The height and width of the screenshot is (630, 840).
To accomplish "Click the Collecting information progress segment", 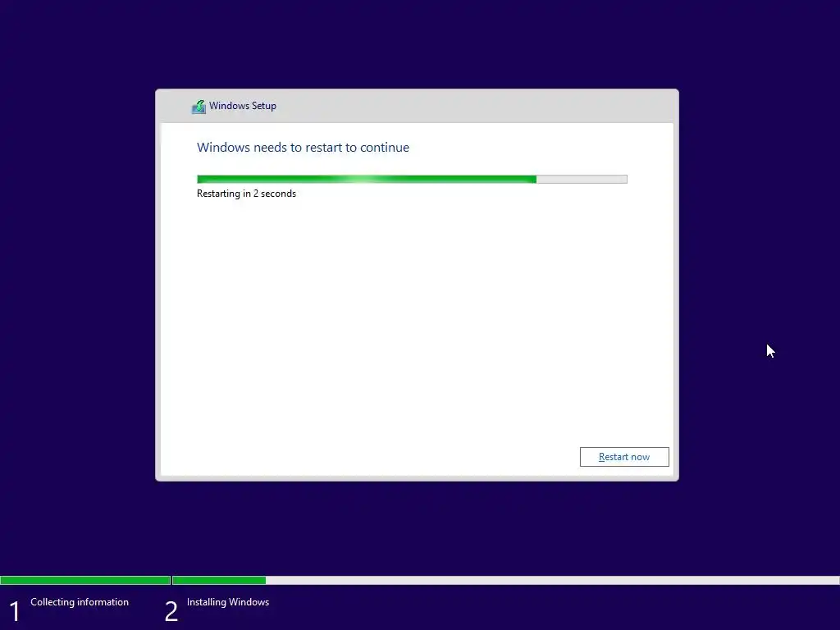I will click(85, 580).
